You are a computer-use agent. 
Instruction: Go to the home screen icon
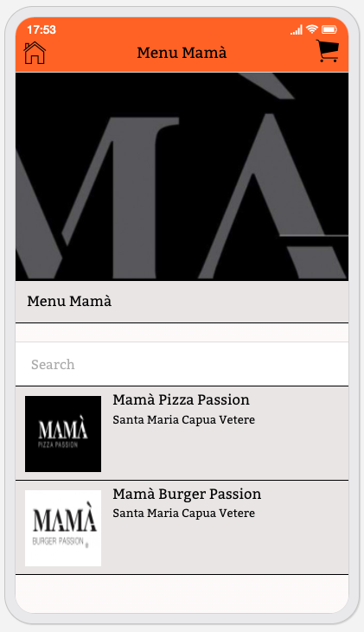[35, 53]
